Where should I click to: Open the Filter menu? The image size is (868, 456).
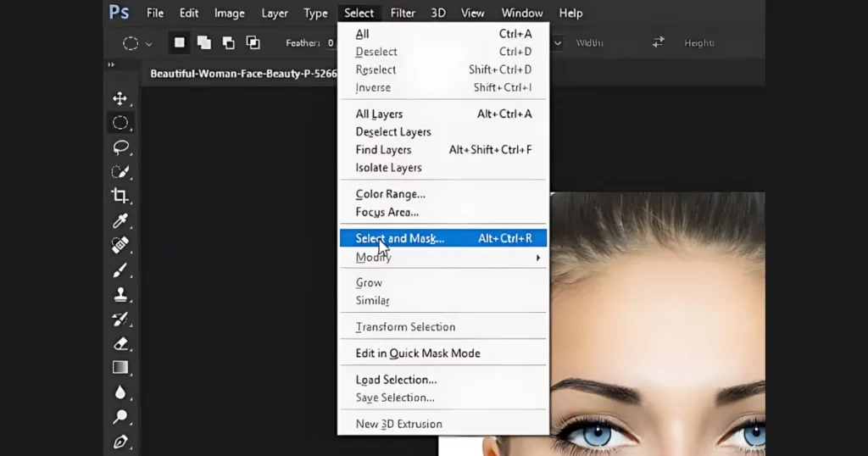(x=403, y=13)
